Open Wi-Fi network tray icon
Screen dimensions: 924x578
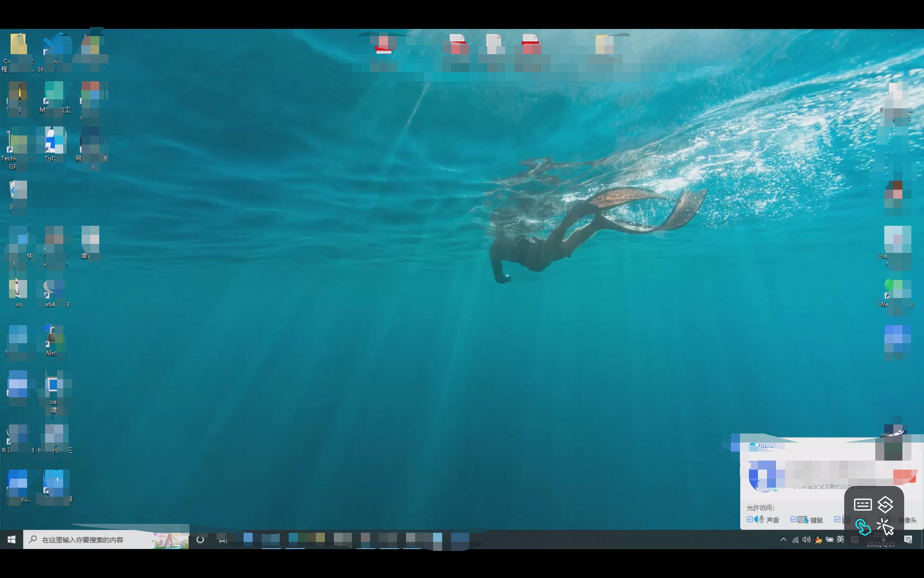tap(796, 539)
